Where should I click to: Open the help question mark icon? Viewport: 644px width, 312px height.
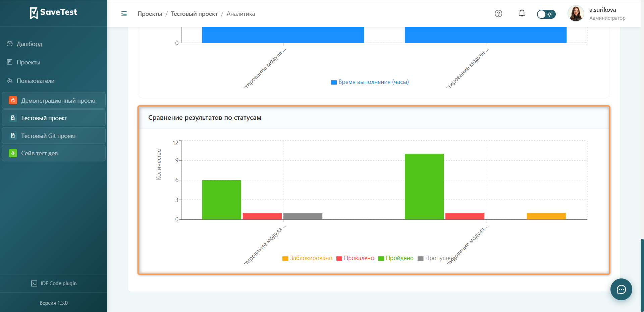pyautogui.click(x=498, y=13)
